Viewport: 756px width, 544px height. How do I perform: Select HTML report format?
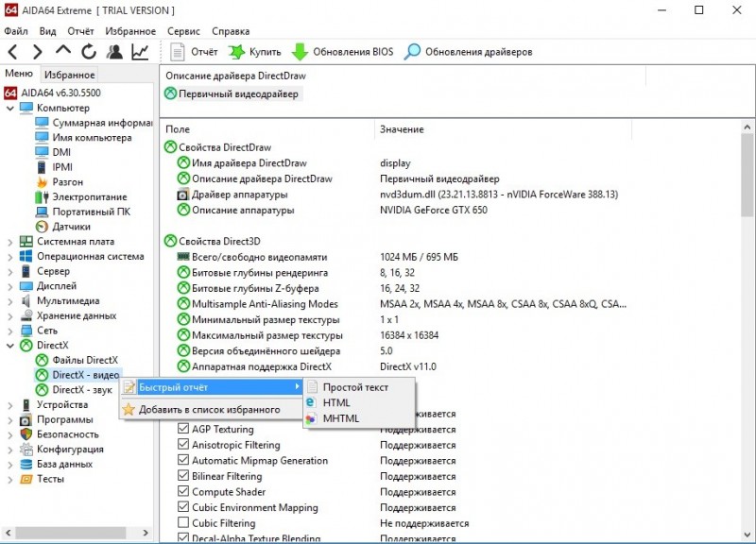(x=360, y=403)
